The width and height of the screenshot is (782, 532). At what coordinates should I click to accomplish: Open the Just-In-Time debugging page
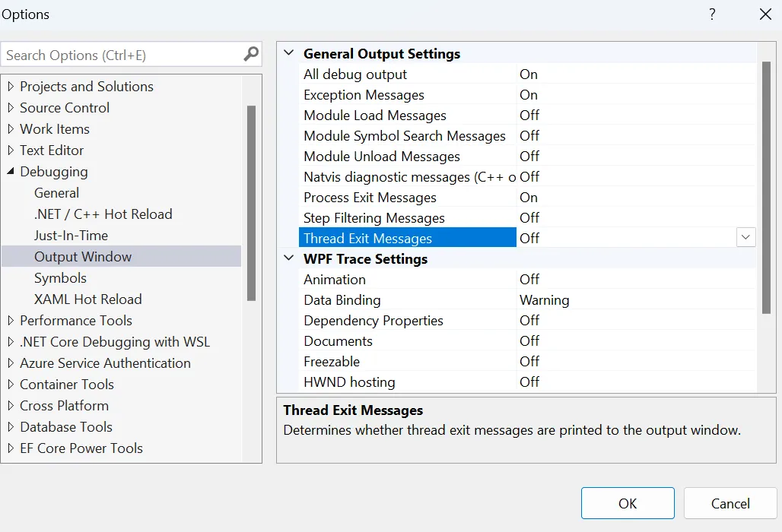pos(71,236)
